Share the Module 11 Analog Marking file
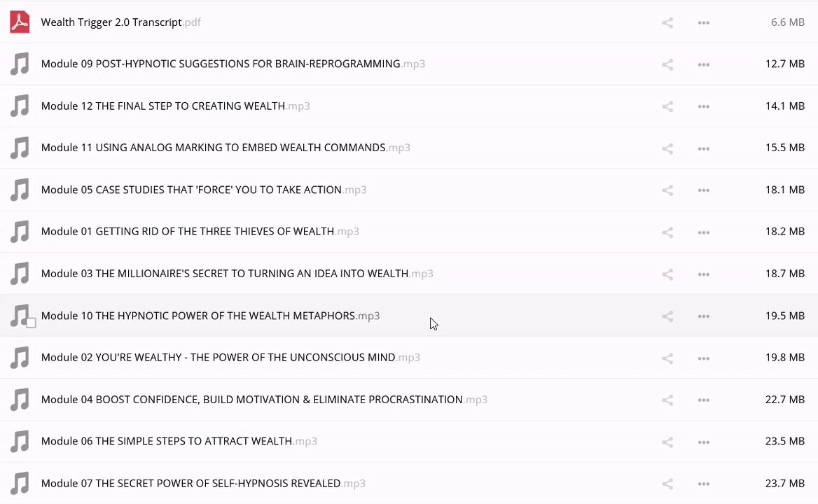Image resolution: width=818 pixels, height=504 pixels. pyautogui.click(x=667, y=148)
